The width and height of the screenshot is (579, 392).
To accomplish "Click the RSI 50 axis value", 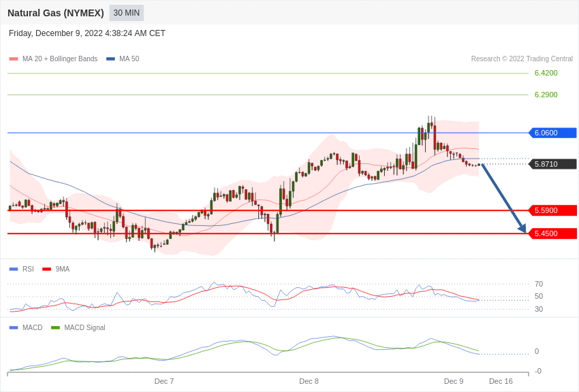I will pyautogui.click(x=539, y=296).
